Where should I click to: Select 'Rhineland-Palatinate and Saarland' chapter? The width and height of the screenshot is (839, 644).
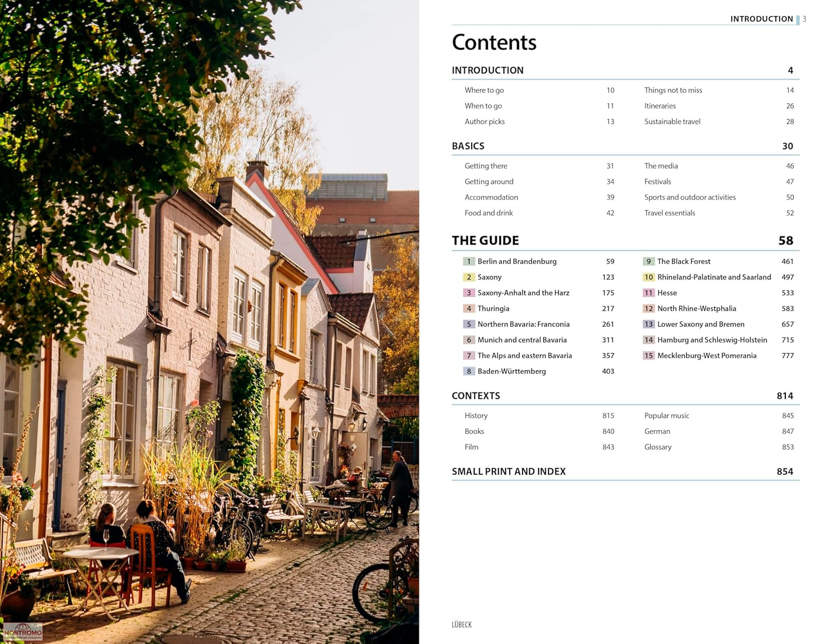click(714, 277)
